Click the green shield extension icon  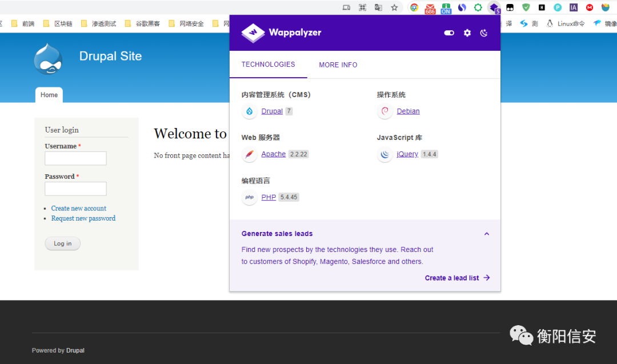pos(526,7)
